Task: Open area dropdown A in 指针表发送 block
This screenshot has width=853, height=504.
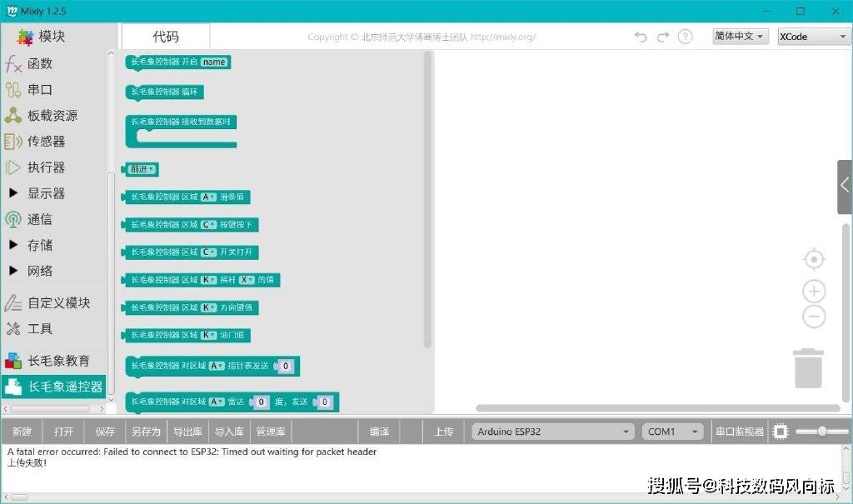Action: [217, 367]
